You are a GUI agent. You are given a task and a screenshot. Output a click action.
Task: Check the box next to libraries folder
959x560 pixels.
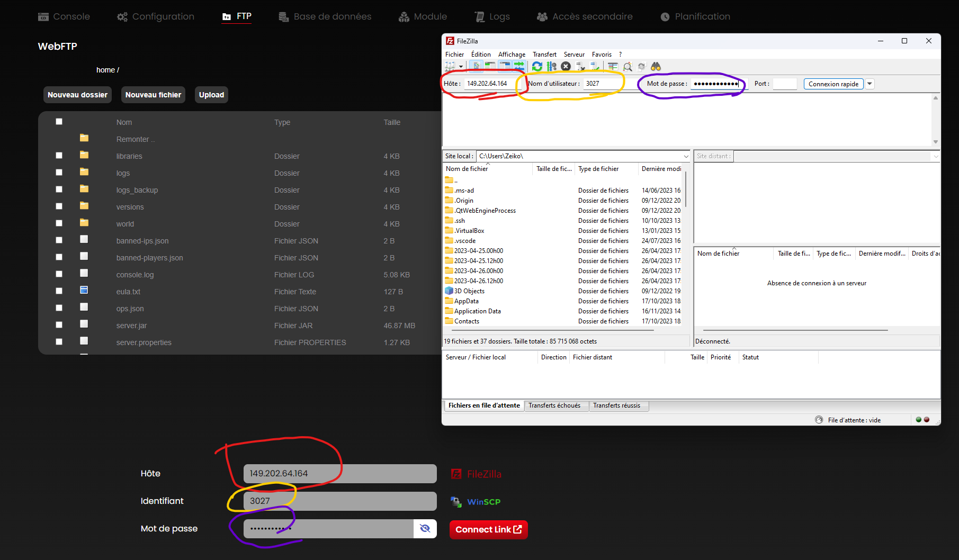tap(59, 156)
